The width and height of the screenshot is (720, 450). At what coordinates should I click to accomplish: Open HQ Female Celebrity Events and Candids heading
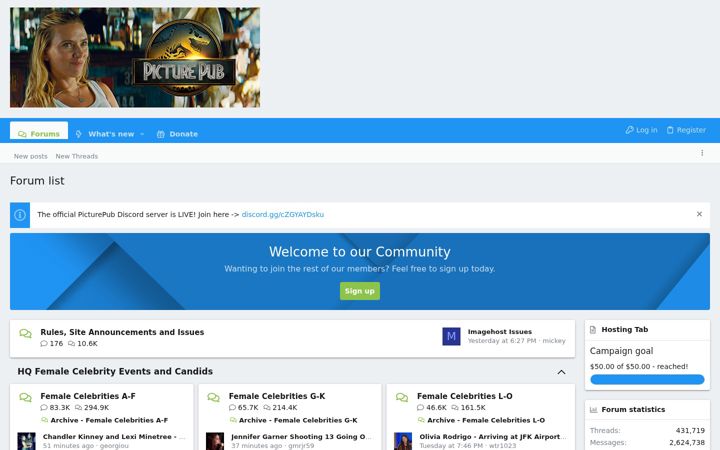pyautogui.click(x=115, y=371)
